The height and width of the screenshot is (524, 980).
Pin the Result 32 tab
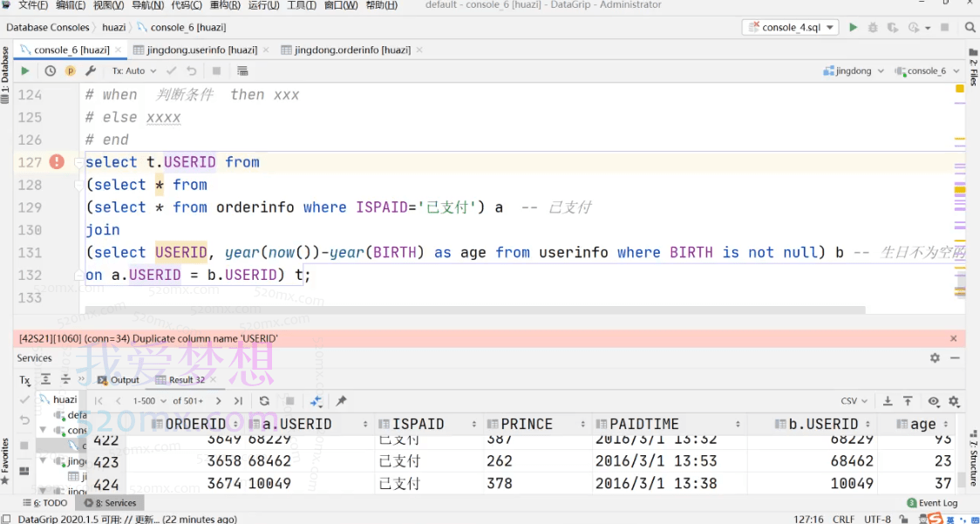tap(341, 401)
